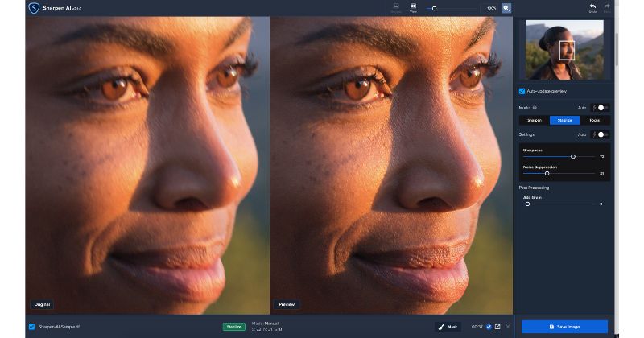The height and width of the screenshot is (338, 644).
Task: Click the Noise Suppression slider handle
Action: coord(547,174)
